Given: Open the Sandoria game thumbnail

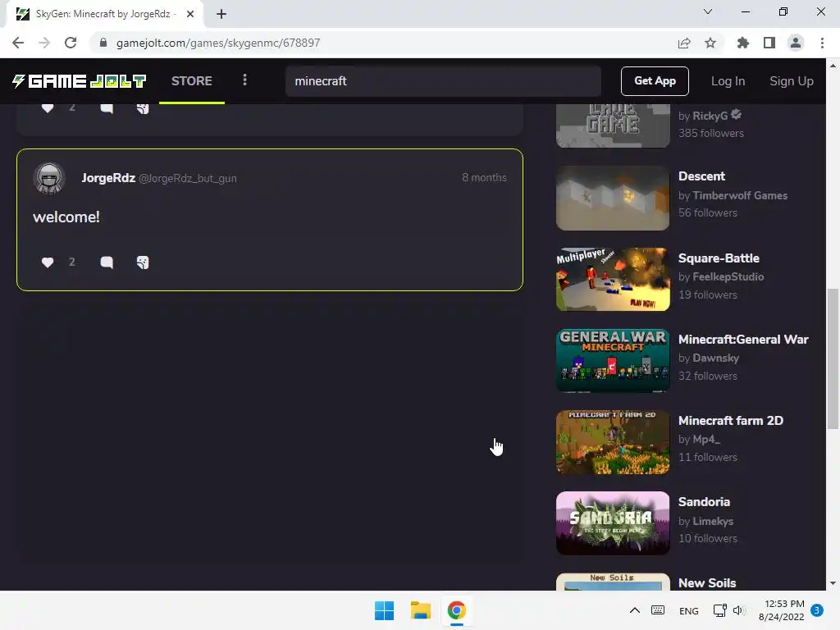Looking at the screenshot, I should pyautogui.click(x=613, y=523).
